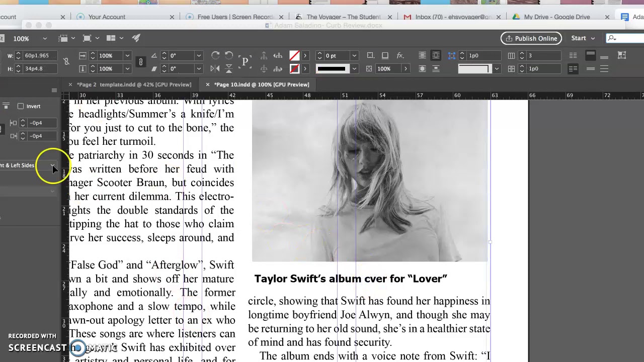The height and width of the screenshot is (362, 644).
Task: Open the Gmail Inbox browser tab
Action: (453, 17)
